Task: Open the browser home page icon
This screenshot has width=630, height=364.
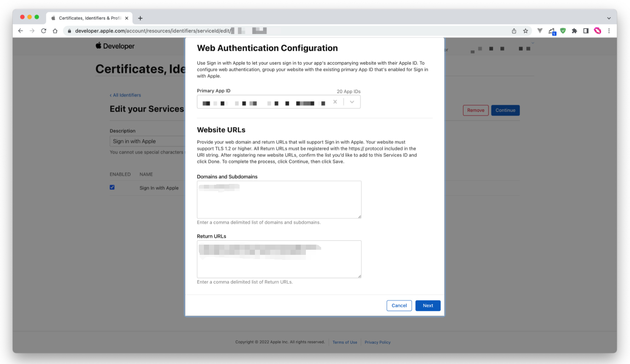Action: (x=55, y=31)
